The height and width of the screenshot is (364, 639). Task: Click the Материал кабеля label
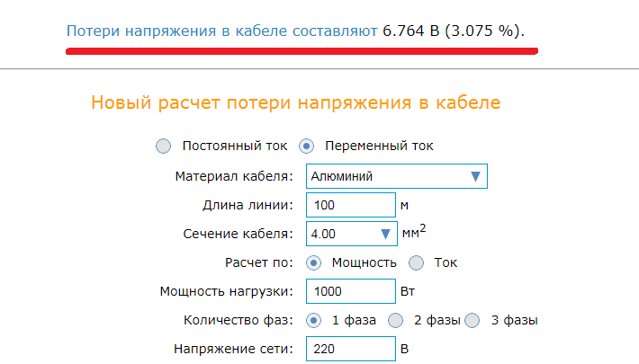234,176
